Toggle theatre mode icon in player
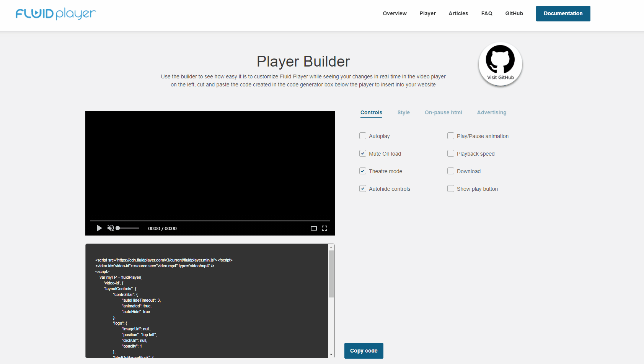This screenshot has width=644, height=364. click(314, 228)
